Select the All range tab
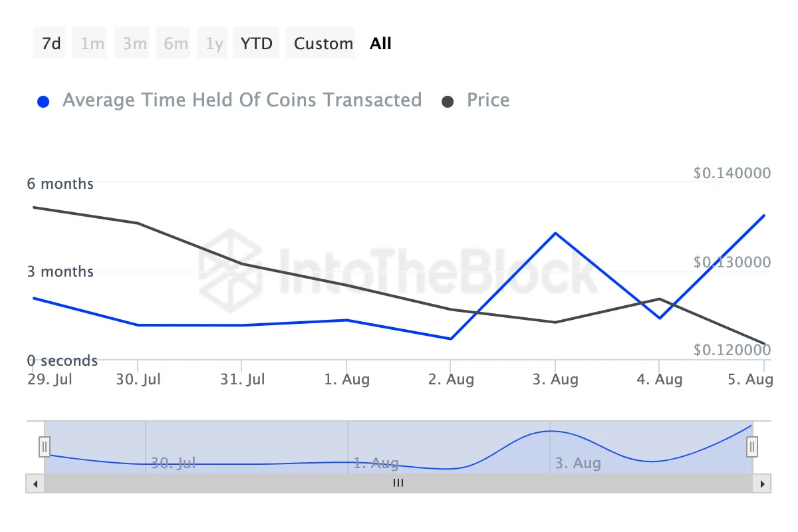 pyautogui.click(x=381, y=44)
